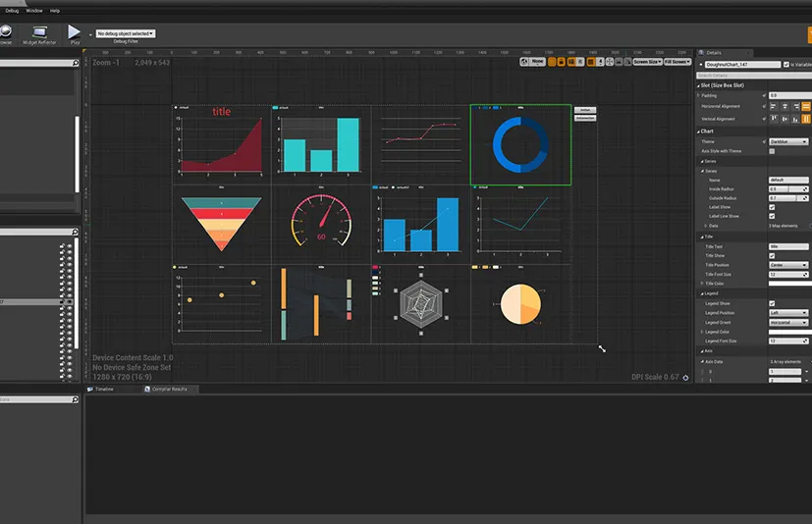
Task: Collapse the Slot (Size Box Slot) section
Action: pyautogui.click(x=698, y=85)
